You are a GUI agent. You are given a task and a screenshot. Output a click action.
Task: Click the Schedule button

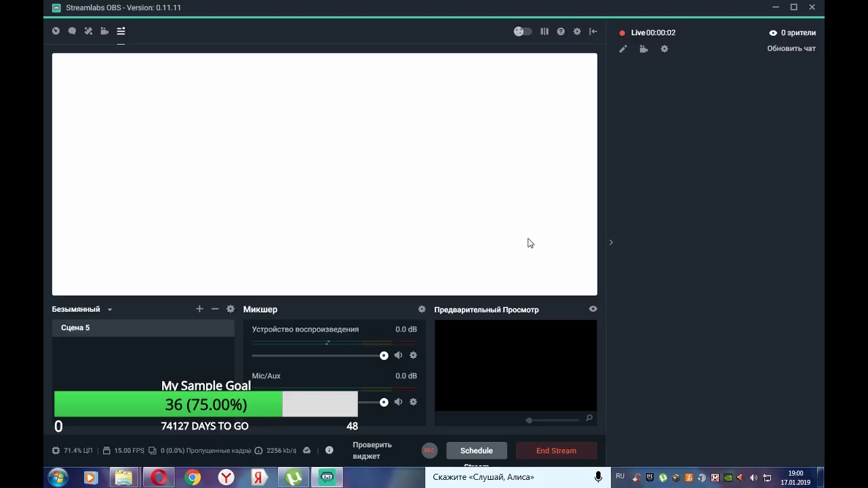477,451
